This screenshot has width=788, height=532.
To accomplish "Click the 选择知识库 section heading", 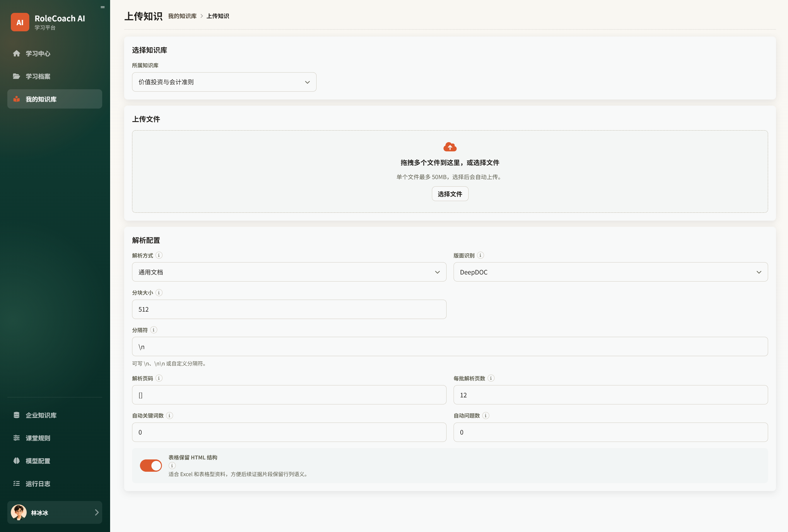I will coord(150,50).
